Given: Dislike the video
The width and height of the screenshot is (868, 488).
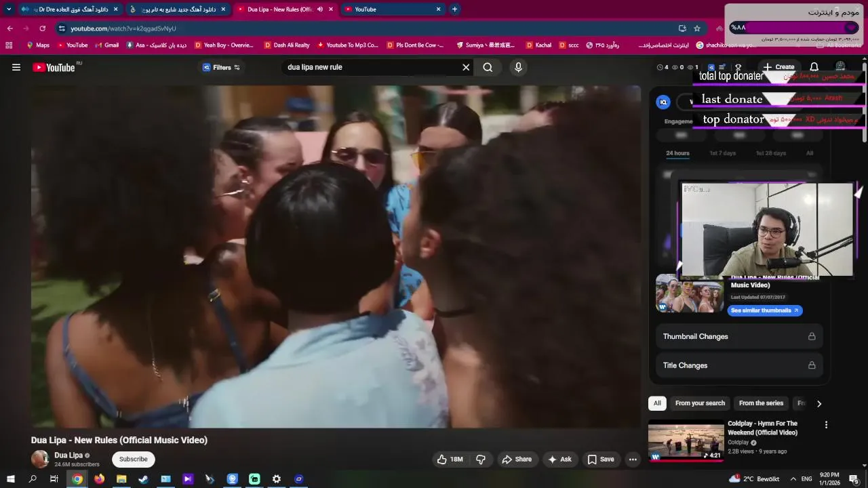Looking at the screenshot, I should (481, 459).
